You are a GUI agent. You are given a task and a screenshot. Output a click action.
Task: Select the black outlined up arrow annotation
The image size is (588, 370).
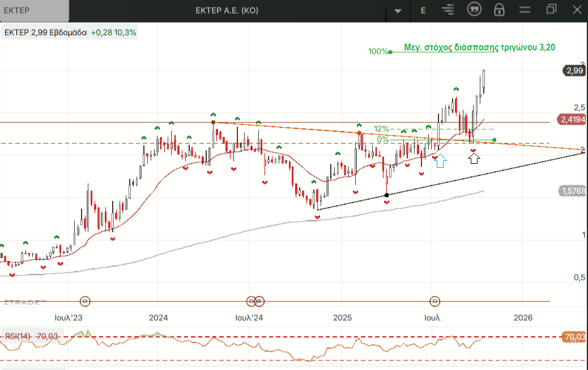474,159
